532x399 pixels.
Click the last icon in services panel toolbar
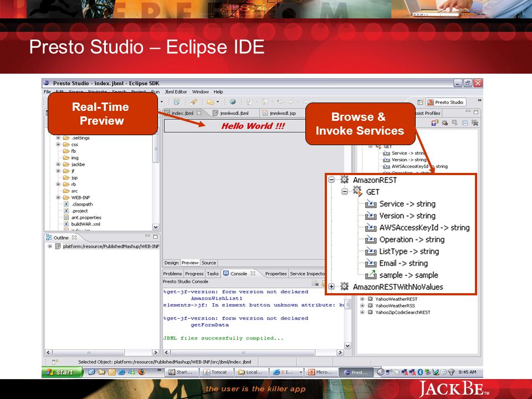(x=475, y=123)
